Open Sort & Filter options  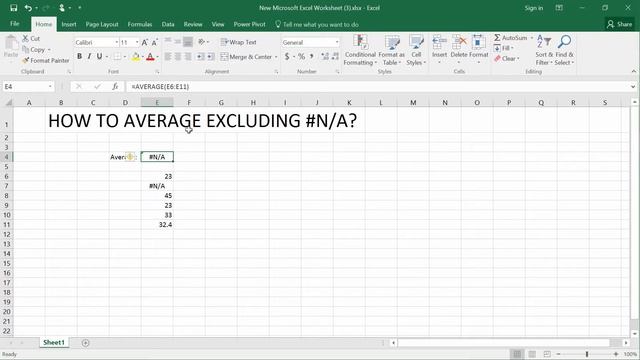pos(544,50)
